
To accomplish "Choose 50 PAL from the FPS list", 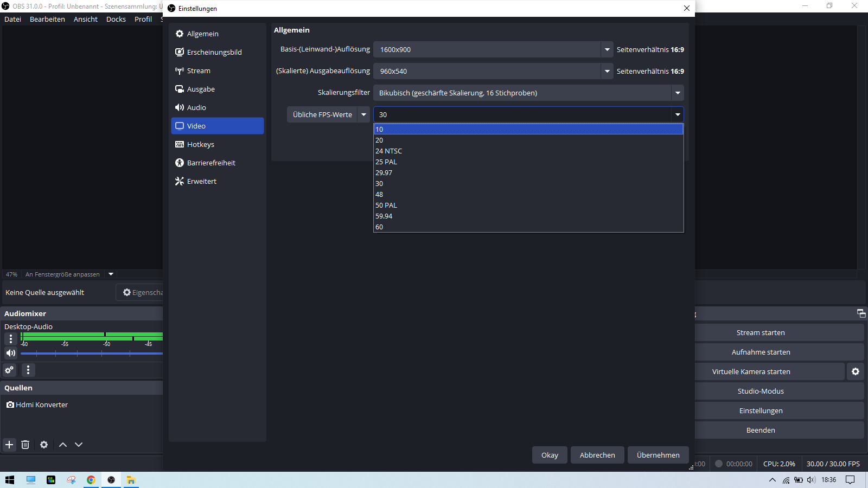I will click(528, 205).
